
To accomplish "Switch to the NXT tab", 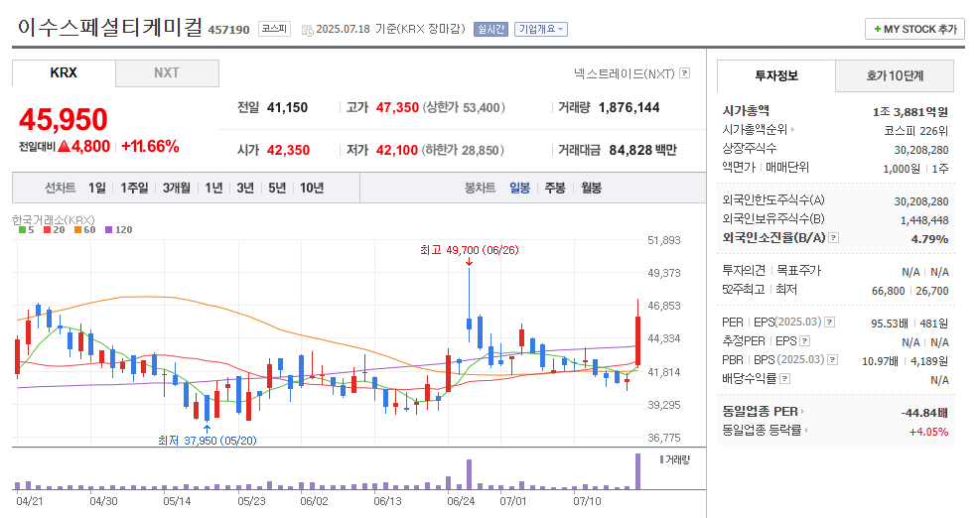I will [x=167, y=73].
